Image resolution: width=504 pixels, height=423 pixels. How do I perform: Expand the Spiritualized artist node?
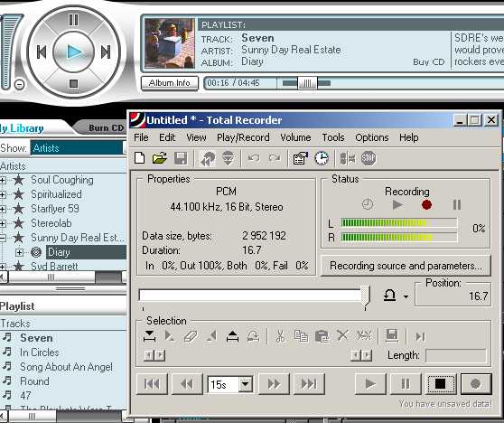coord(3,194)
